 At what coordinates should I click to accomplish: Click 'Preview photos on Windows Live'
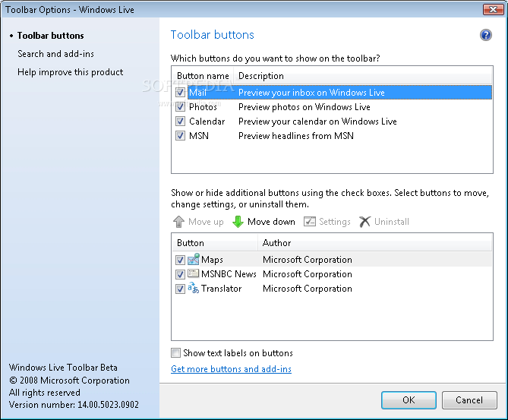(304, 107)
